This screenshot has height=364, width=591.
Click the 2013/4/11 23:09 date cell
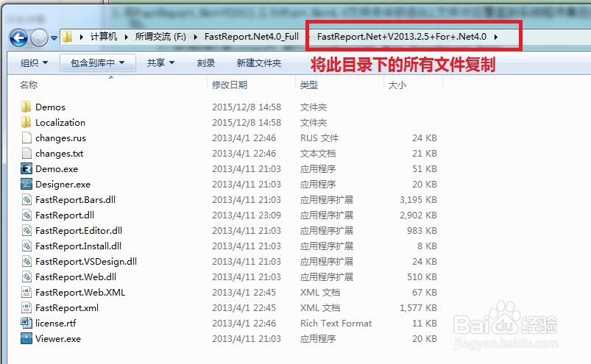click(x=247, y=215)
